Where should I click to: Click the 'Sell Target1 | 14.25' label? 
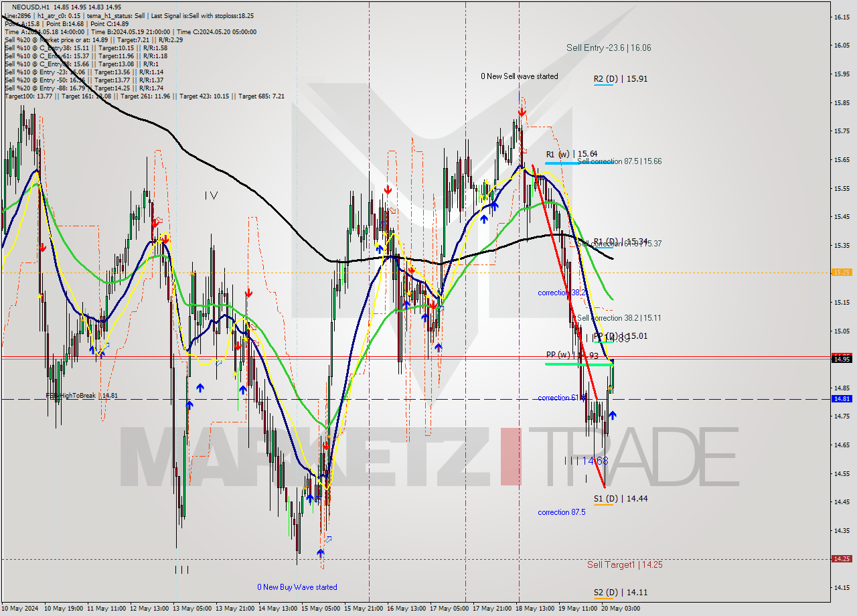[x=625, y=564]
